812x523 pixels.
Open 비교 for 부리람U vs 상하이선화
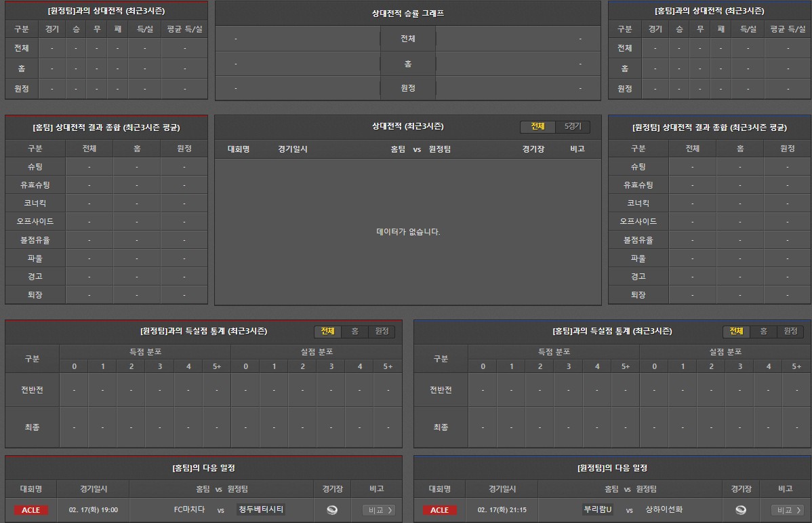tap(787, 510)
